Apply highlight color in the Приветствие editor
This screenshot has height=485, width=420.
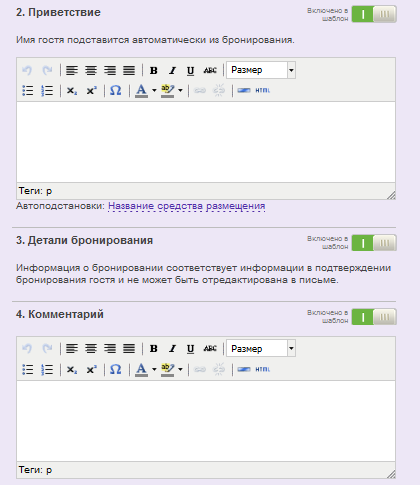click(167, 90)
